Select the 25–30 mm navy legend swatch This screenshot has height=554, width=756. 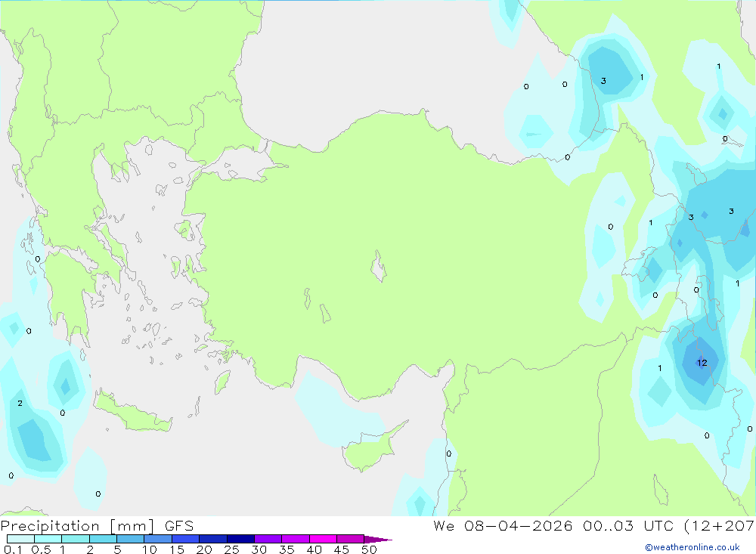[240, 539]
